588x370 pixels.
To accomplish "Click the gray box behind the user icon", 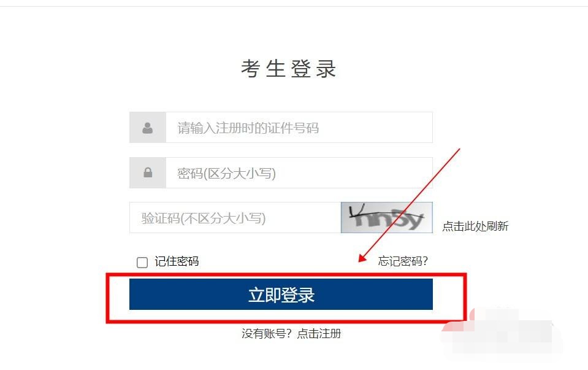I will point(148,128).
